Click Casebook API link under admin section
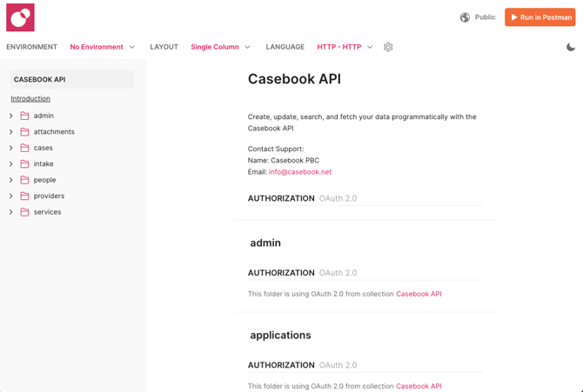The image size is (583, 392). click(x=419, y=294)
